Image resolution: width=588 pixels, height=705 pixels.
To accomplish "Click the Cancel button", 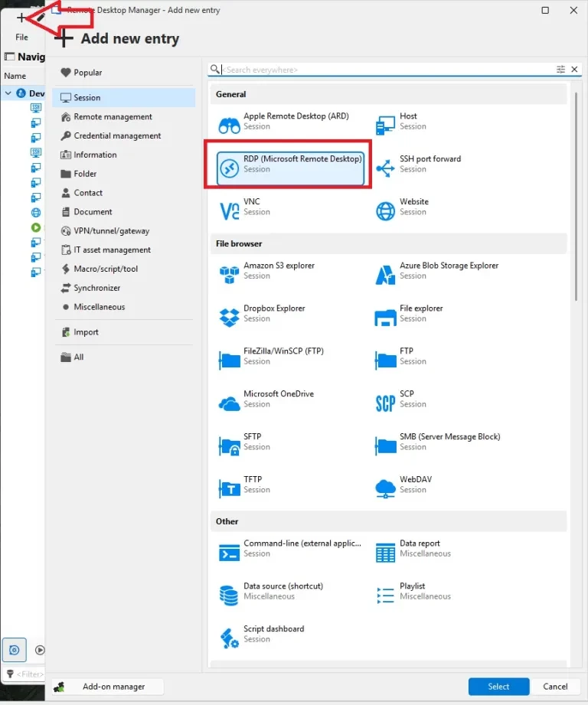I will pyautogui.click(x=555, y=687).
